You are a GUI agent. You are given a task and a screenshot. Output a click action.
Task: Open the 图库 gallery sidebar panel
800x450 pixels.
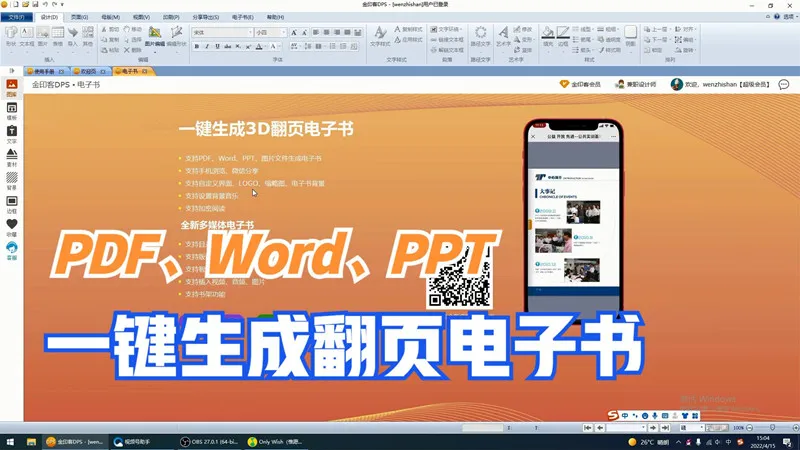click(12, 88)
